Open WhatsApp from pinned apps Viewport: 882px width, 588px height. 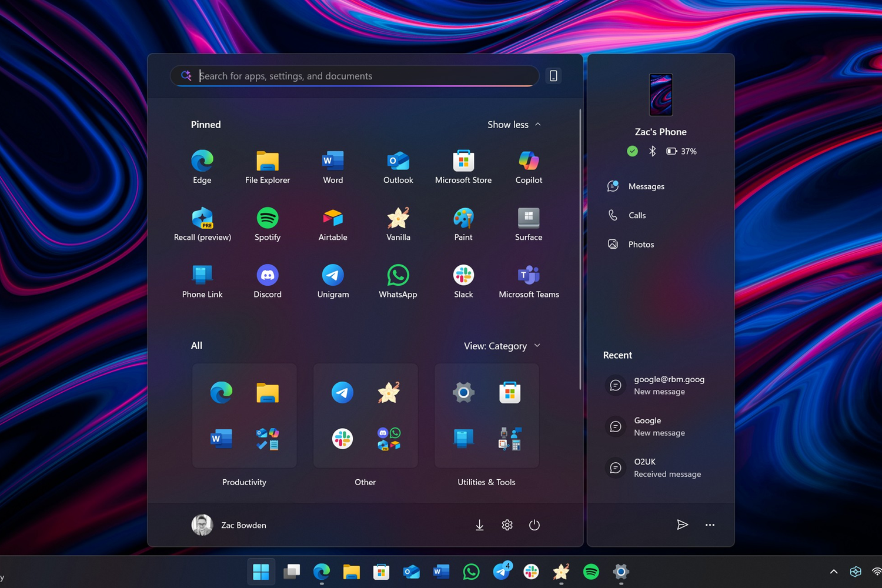pyautogui.click(x=397, y=279)
